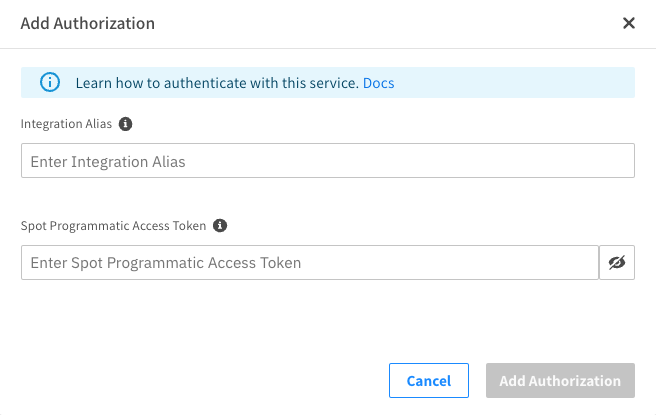This screenshot has height=415, width=656.
Task: Click the Spot Programmatic Access Token label
Action: pyautogui.click(x=113, y=226)
